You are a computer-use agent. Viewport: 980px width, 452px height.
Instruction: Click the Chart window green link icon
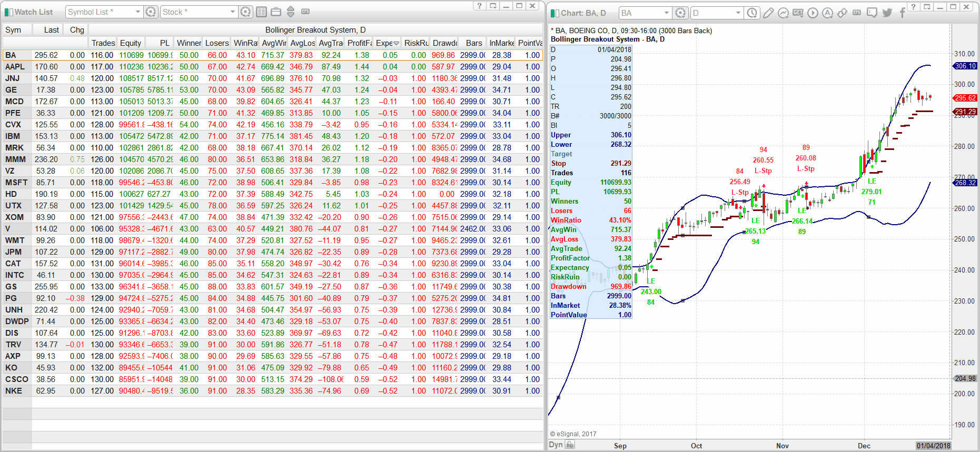pyautogui.click(x=555, y=13)
